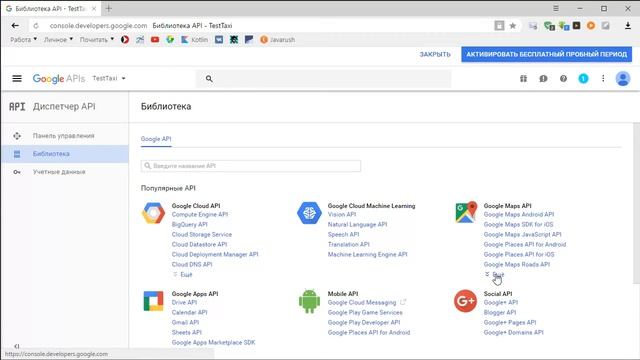Expand the Работа bookmarks folder
Screen dimensions: 640x360
23,40
